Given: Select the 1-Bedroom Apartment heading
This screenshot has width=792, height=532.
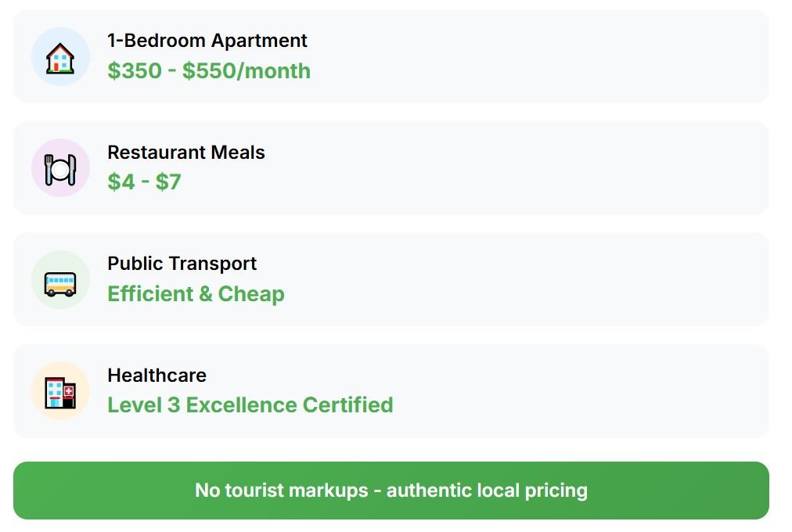Looking at the screenshot, I should point(207,41).
